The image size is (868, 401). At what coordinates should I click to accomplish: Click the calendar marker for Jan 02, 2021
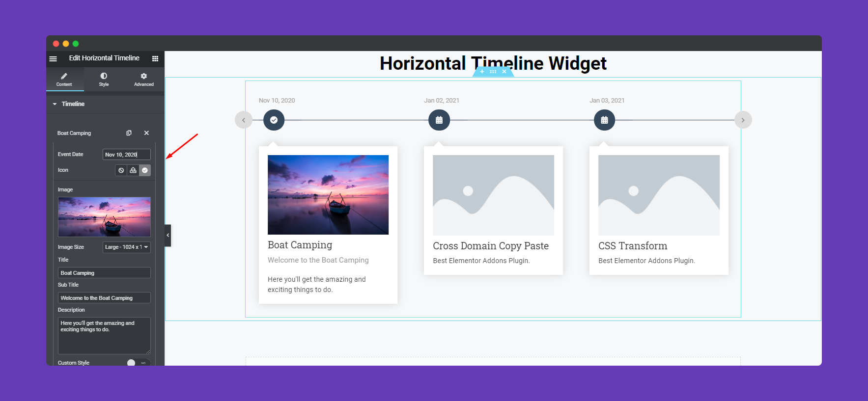tap(439, 120)
